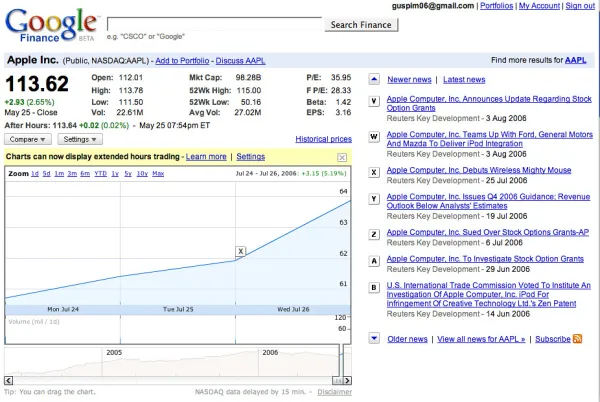
Task: Click the Newer news link
Action: (x=409, y=80)
